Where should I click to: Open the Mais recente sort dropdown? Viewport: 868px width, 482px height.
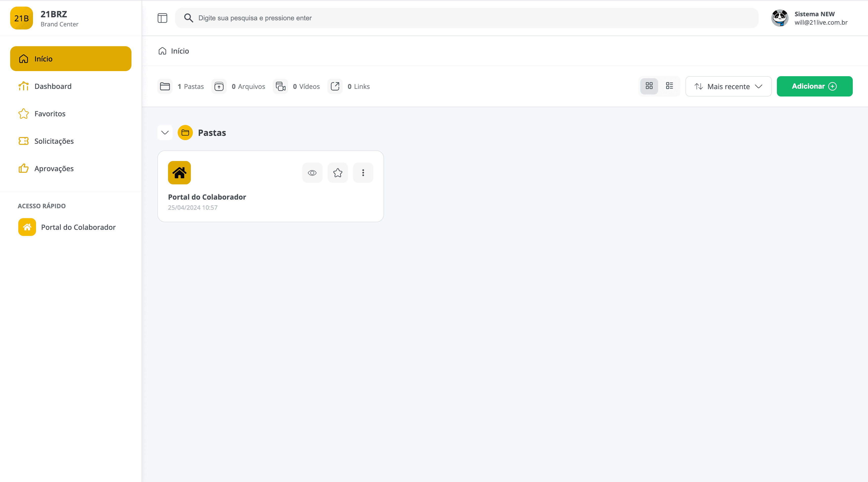[728, 86]
